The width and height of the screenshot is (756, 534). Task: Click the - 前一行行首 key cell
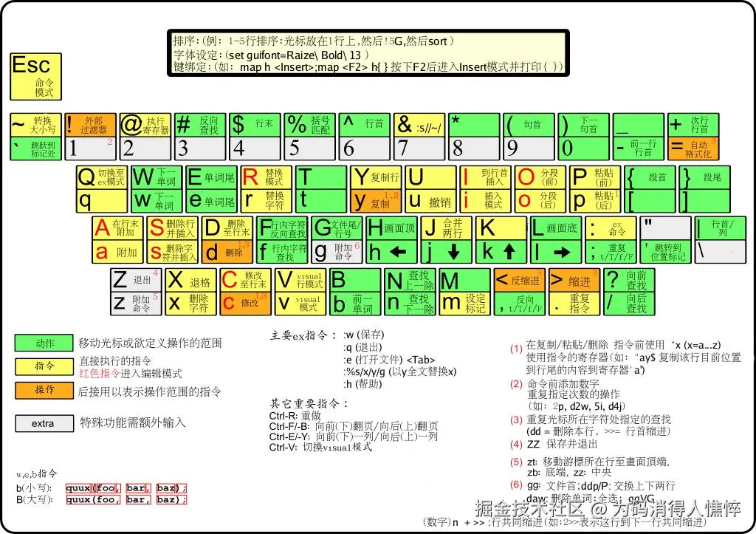tap(639, 148)
